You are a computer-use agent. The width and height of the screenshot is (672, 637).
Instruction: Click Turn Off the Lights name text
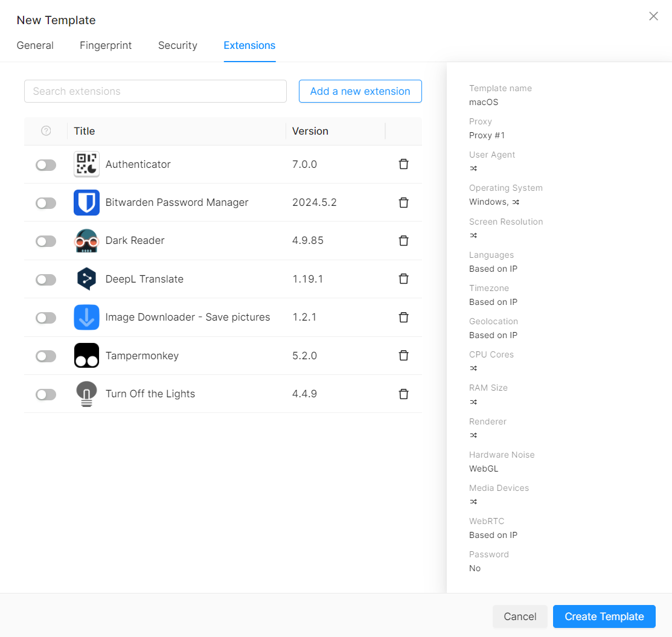[150, 394]
